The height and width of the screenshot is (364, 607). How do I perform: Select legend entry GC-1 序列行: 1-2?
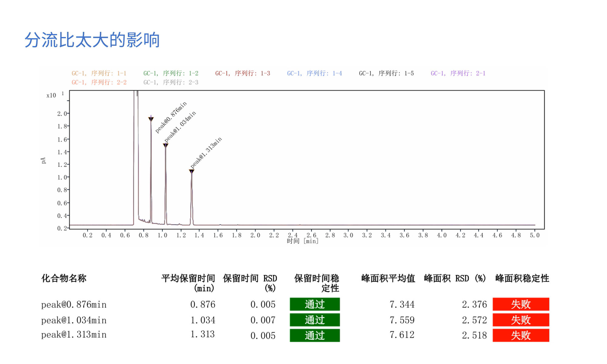point(171,73)
